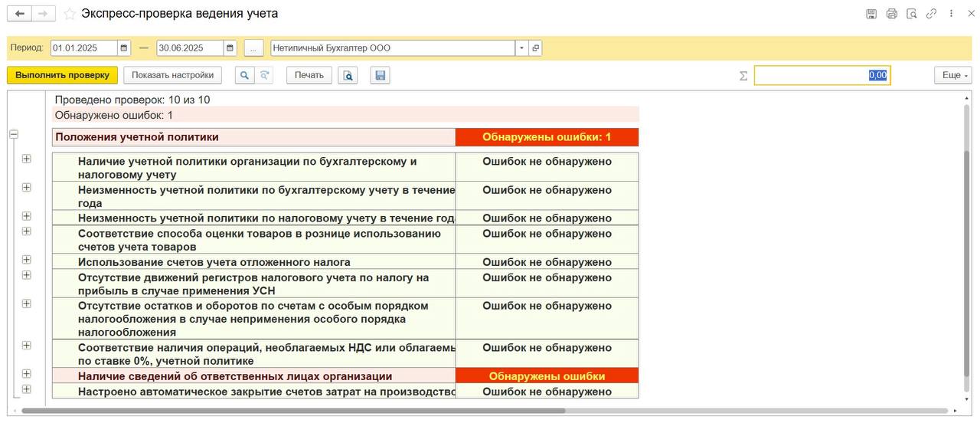Get link via chain icon
Image resolution: width=980 pixels, height=423 pixels.
(x=931, y=14)
